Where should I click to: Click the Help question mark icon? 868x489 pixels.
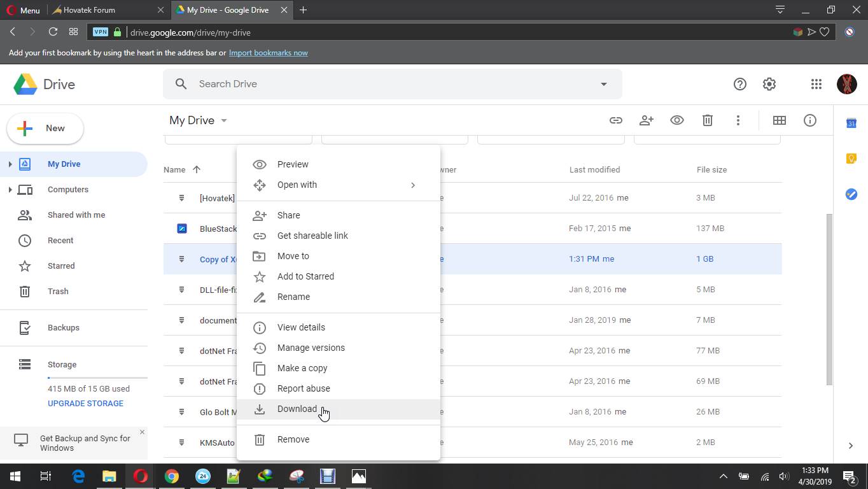pos(739,83)
